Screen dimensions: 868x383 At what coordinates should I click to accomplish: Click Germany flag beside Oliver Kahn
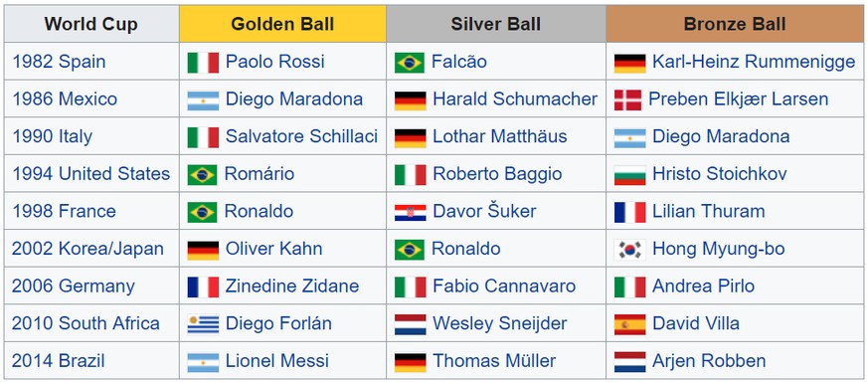click(x=203, y=250)
